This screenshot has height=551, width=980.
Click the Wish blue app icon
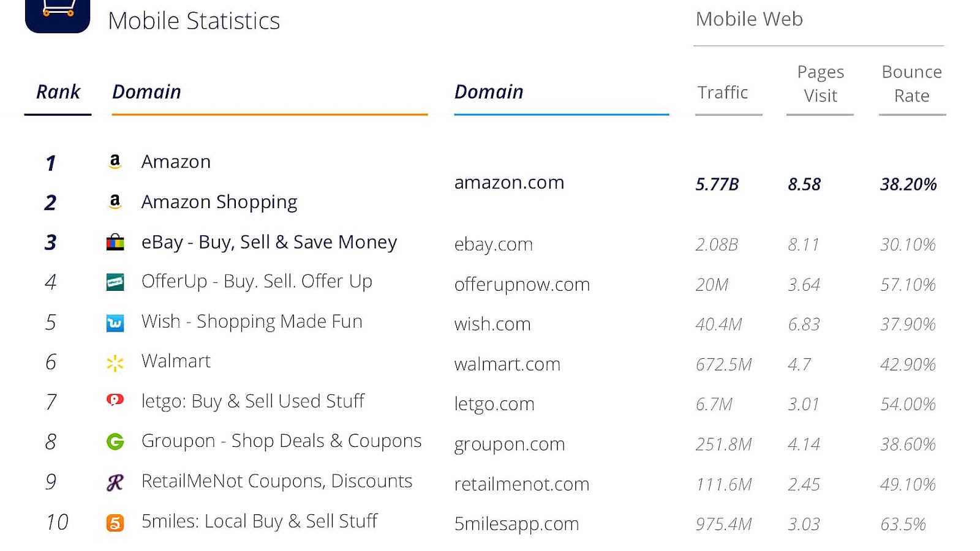[x=115, y=323]
